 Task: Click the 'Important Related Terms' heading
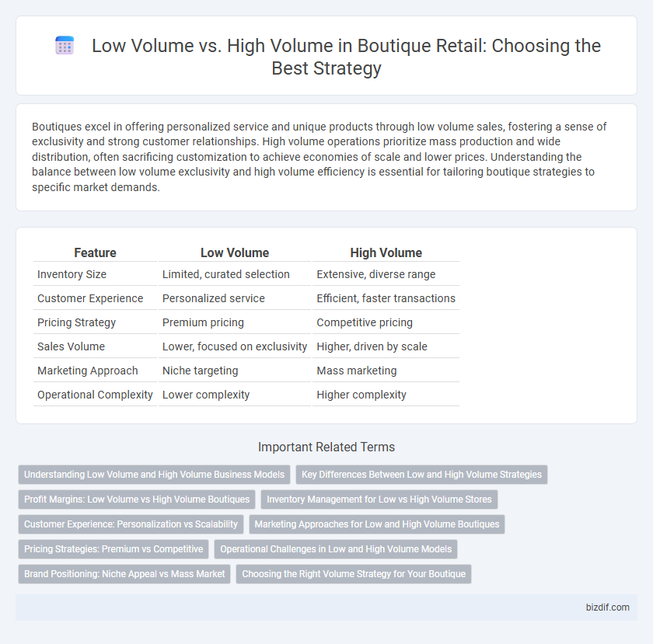[326, 447]
